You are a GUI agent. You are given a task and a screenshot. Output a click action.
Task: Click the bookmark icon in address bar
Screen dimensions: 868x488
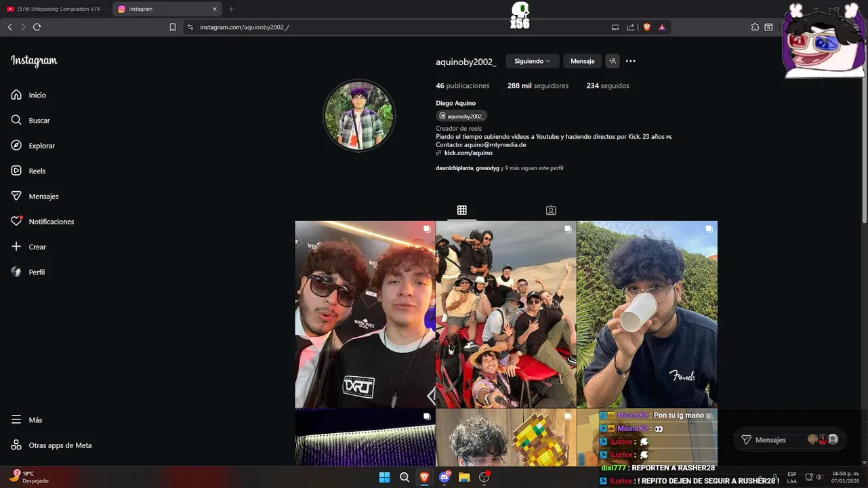(x=172, y=27)
